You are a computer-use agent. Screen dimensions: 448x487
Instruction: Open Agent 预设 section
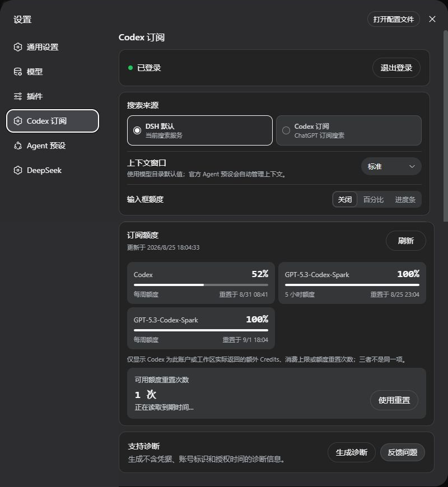(x=53, y=146)
